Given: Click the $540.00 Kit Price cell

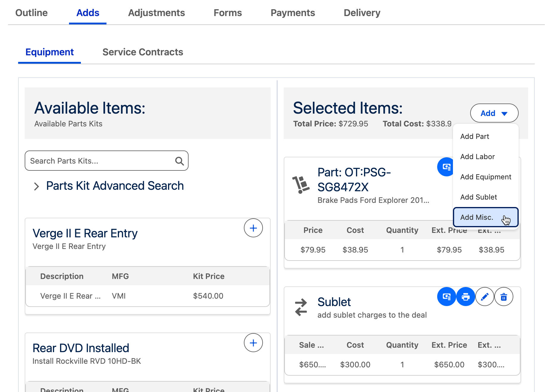Looking at the screenshot, I should tap(208, 296).
